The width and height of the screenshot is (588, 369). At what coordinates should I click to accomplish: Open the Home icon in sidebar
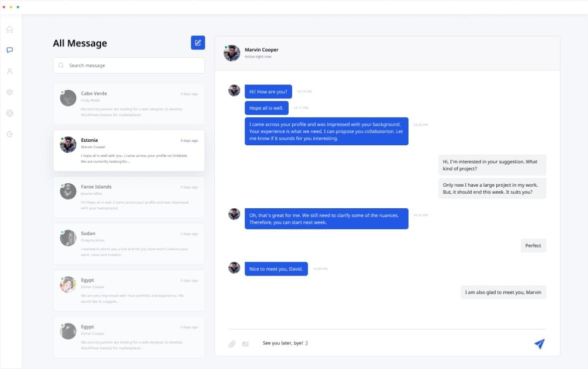pyautogui.click(x=9, y=29)
